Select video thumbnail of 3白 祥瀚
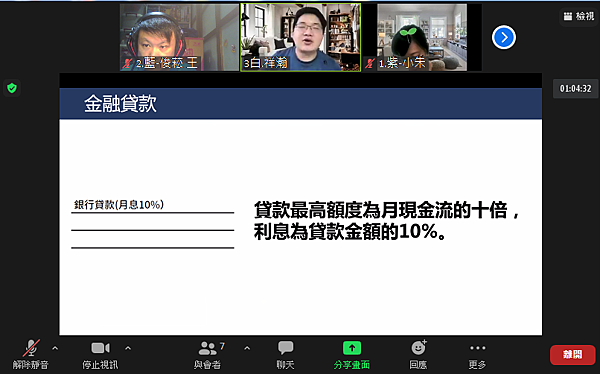600x374 pixels. point(301,37)
